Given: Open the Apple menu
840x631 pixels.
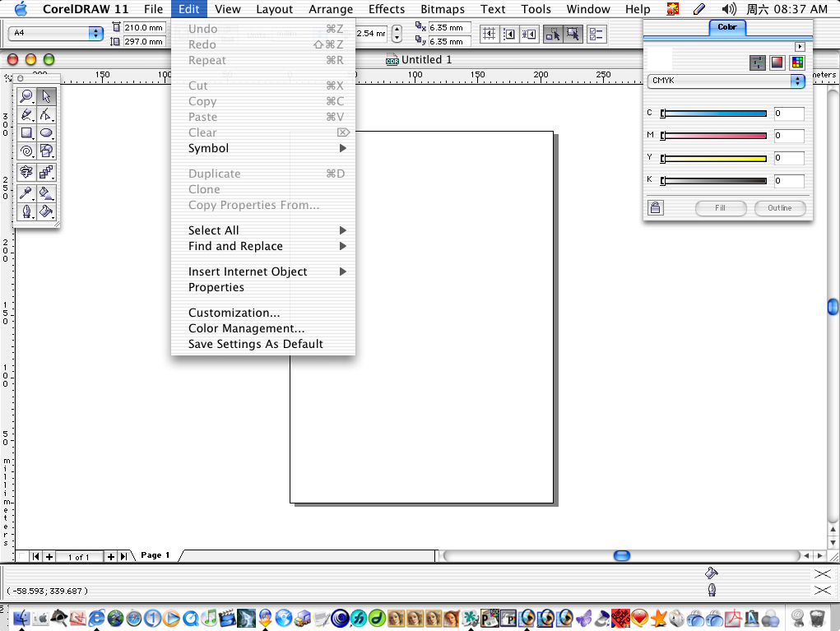Looking at the screenshot, I should 21,9.
